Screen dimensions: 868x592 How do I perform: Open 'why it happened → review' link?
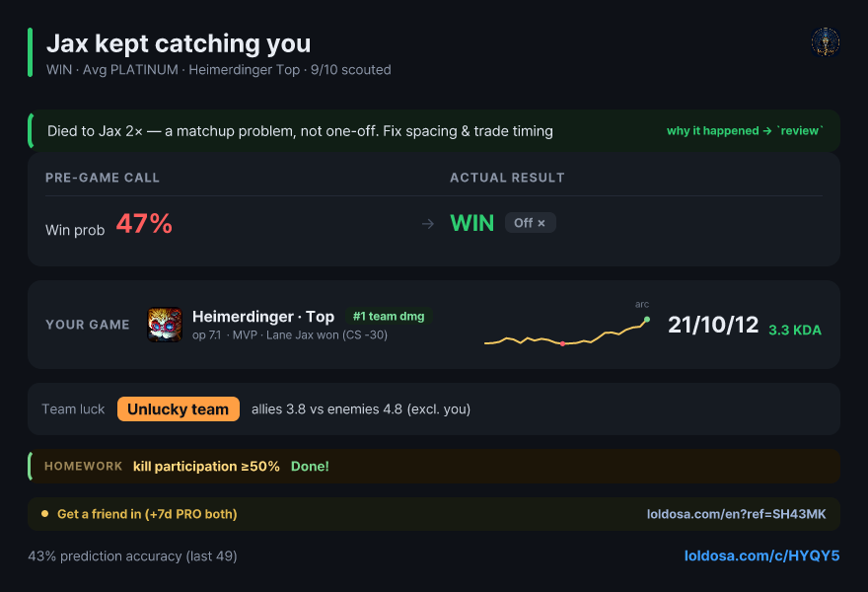click(x=745, y=130)
